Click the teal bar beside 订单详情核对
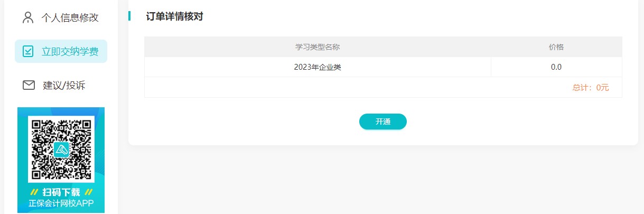The height and width of the screenshot is (214, 644). [129, 16]
